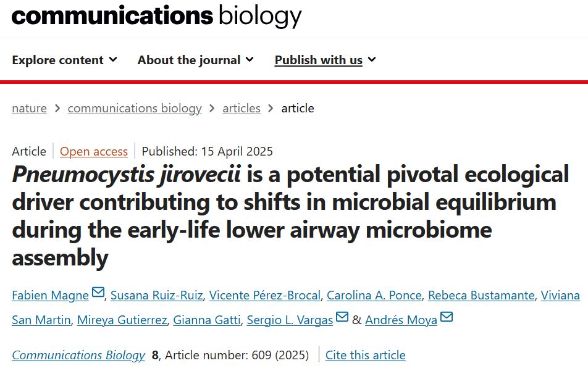View author Vicente Pérez-Brocal details

click(264, 295)
